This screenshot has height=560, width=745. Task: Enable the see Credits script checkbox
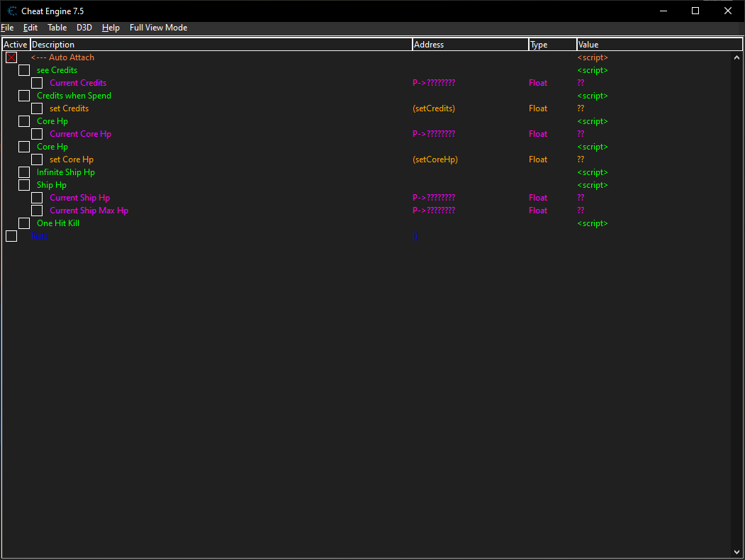coord(24,70)
